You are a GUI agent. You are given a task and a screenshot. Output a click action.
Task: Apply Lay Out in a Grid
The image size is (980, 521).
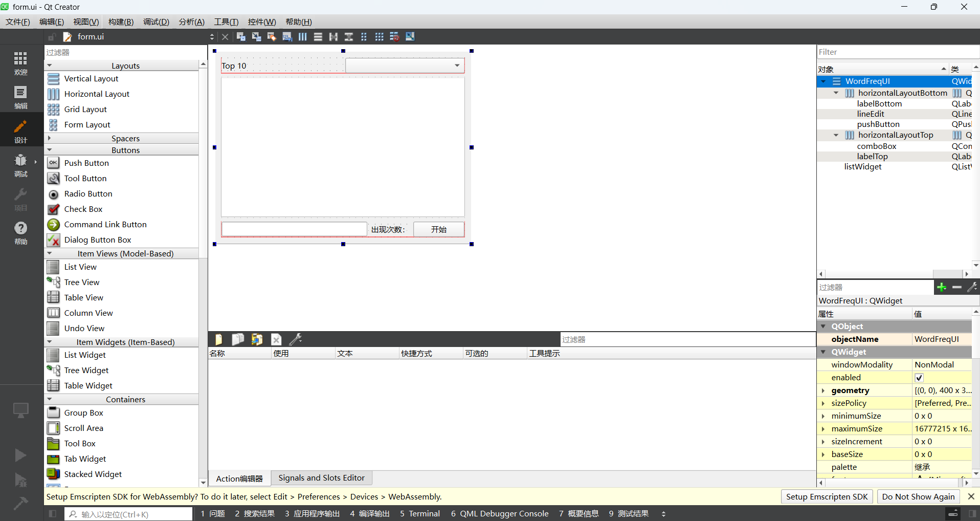[379, 37]
